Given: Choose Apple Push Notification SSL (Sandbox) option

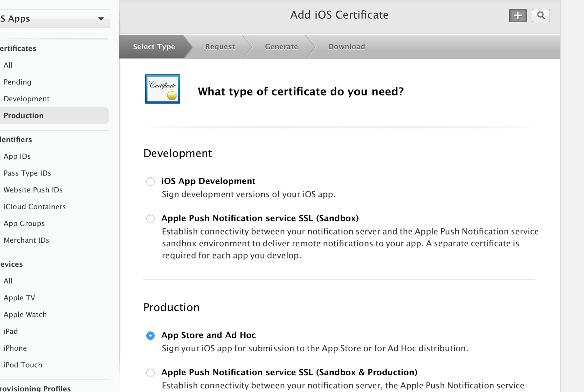Looking at the screenshot, I should pos(150,219).
